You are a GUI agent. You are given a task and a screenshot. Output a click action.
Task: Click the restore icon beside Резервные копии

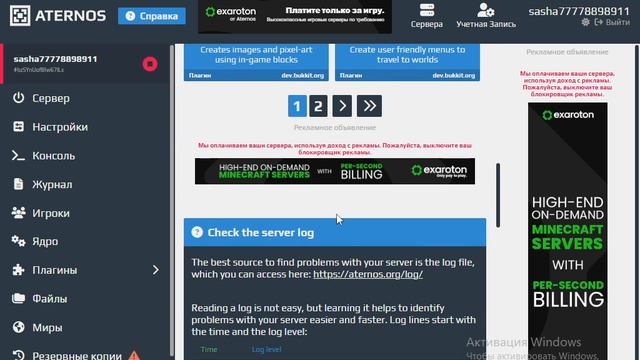18,355
